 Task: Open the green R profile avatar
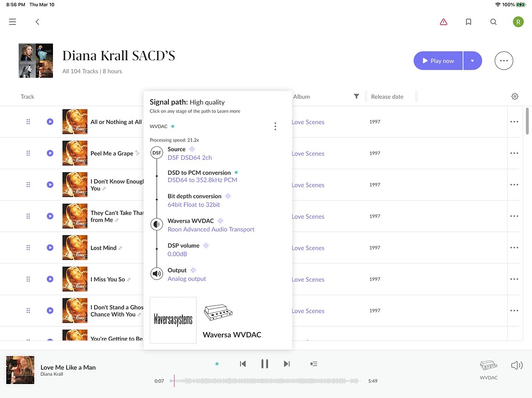tap(518, 22)
